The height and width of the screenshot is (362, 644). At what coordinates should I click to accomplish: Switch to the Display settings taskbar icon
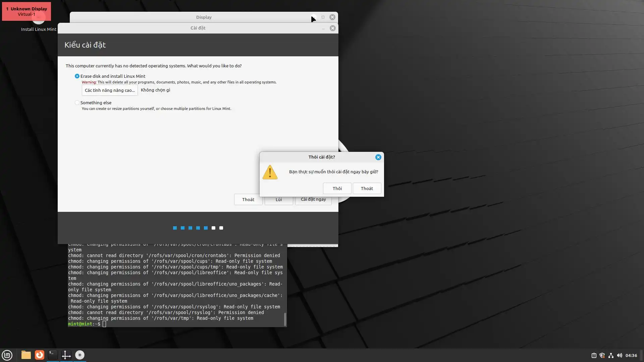point(66,355)
